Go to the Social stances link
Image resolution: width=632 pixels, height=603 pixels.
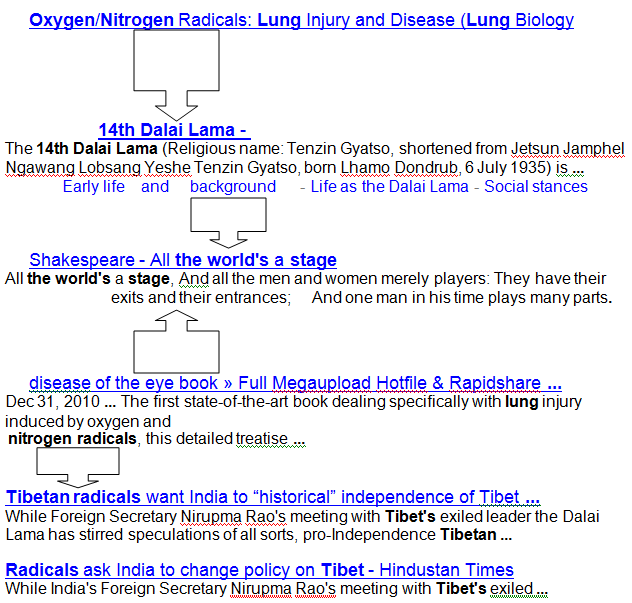(536, 187)
